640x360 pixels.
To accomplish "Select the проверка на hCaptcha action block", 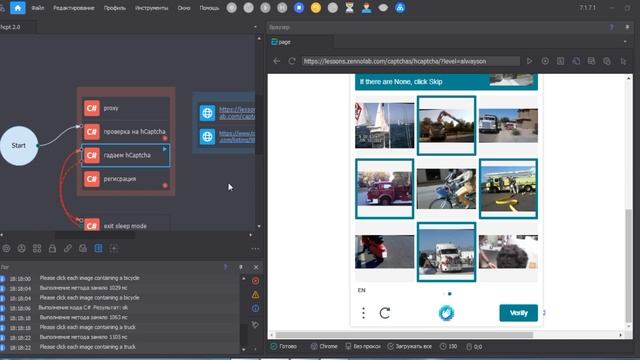I will (x=126, y=131).
